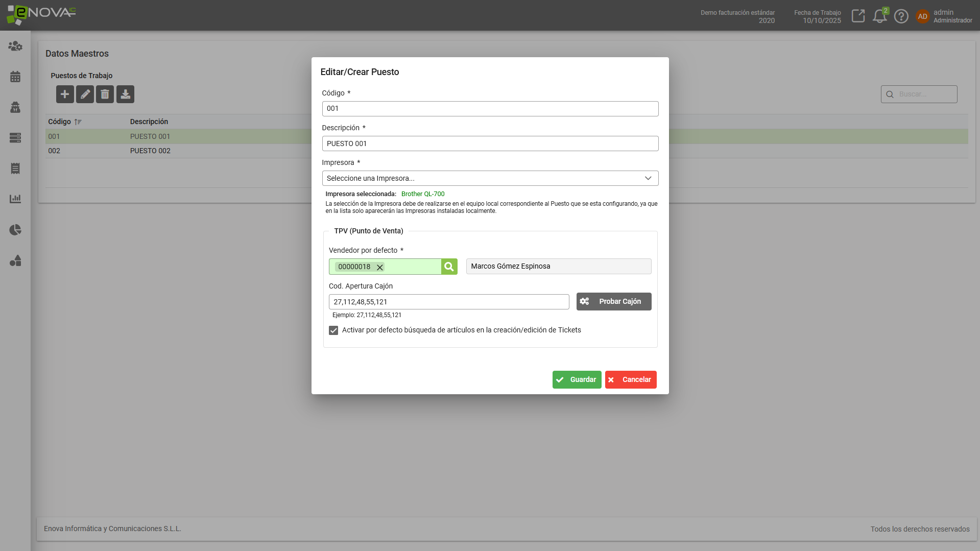
Task: Open the bar chart reports sidebar item
Action: (x=15, y=199)
